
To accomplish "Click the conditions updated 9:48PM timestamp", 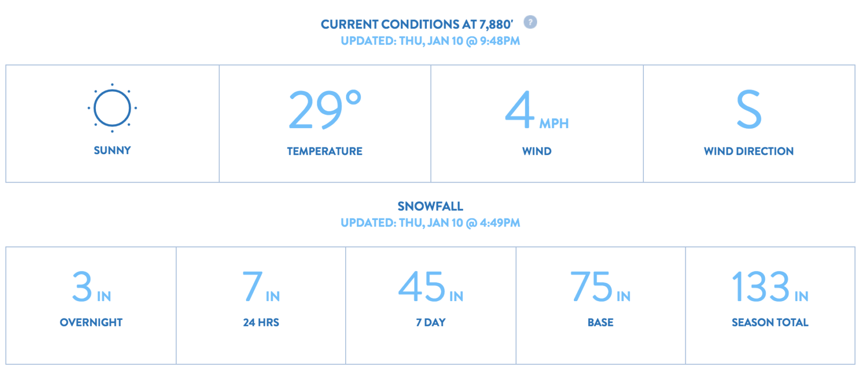I will (430, 41).
